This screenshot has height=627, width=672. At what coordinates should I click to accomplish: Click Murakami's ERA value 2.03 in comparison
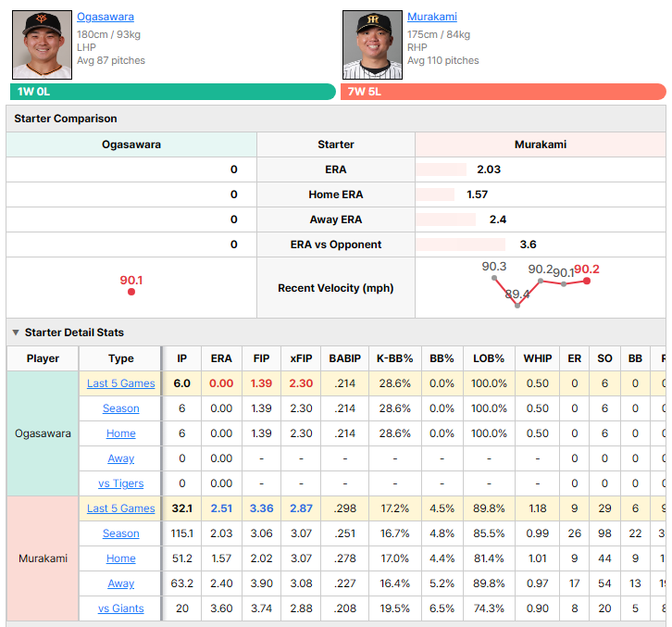[489, 169]
